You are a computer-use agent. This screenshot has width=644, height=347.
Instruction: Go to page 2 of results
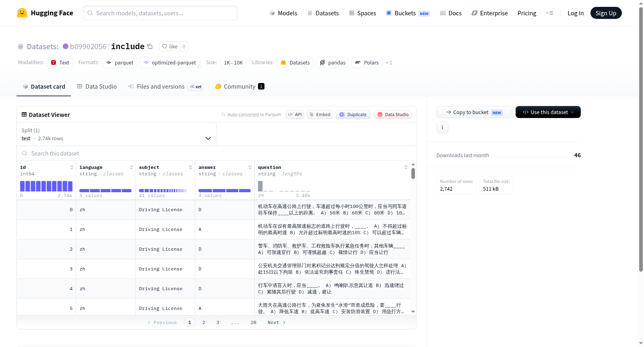coord(204,322)
